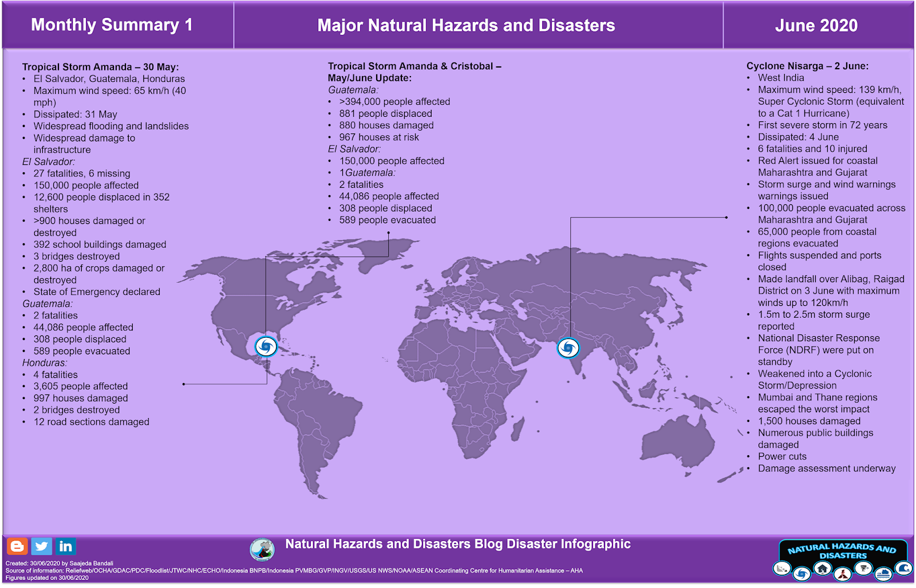Click the Reliefweb source information text

[x=298, y=571]
